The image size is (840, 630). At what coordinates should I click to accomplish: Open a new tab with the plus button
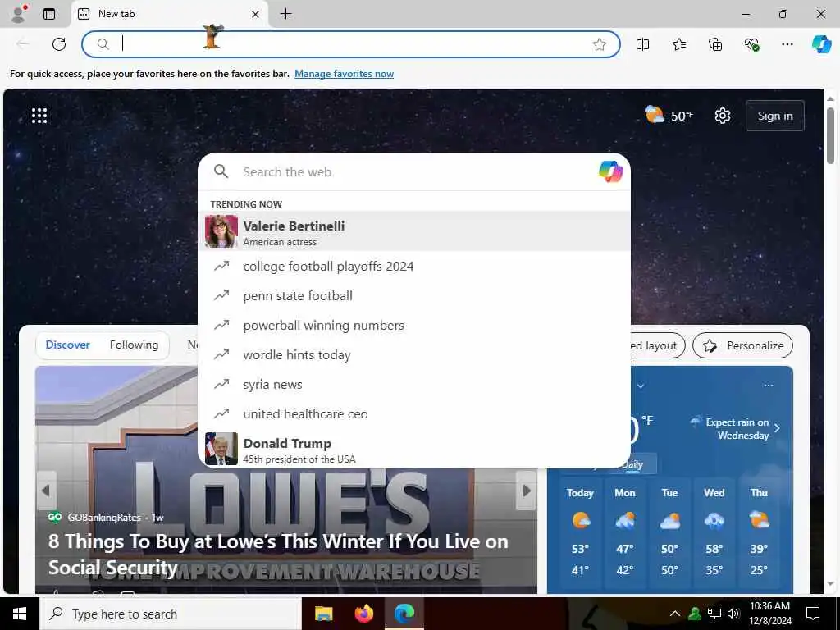coord(286,14)
